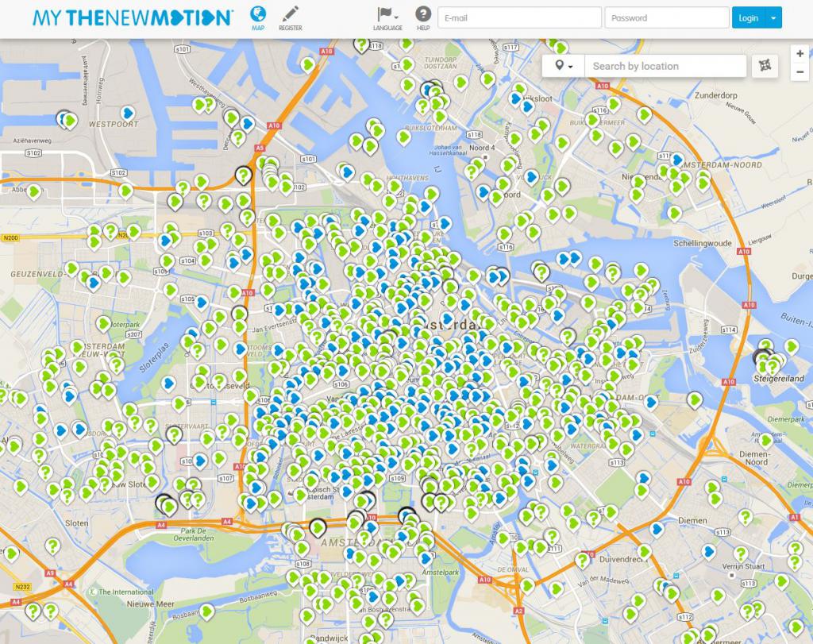Image resolution: width=813 pixels, height=644 pixels.
Task: Open the Language flag dropdown
Action: point(387,18)
